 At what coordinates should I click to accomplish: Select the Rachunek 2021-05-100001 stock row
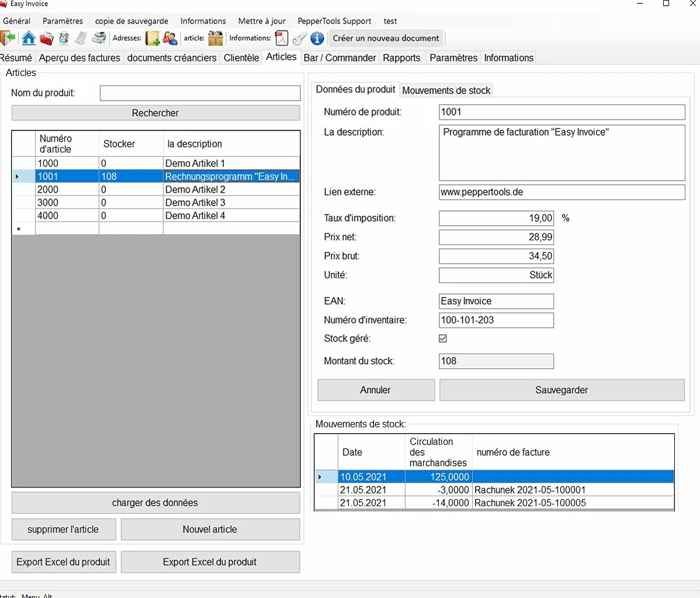click(494, 490)
